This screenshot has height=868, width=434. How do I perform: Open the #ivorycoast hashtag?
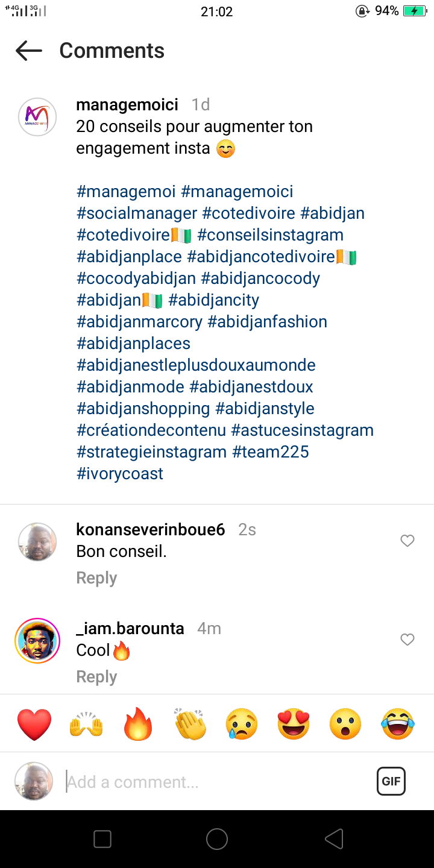pos(120,474)
